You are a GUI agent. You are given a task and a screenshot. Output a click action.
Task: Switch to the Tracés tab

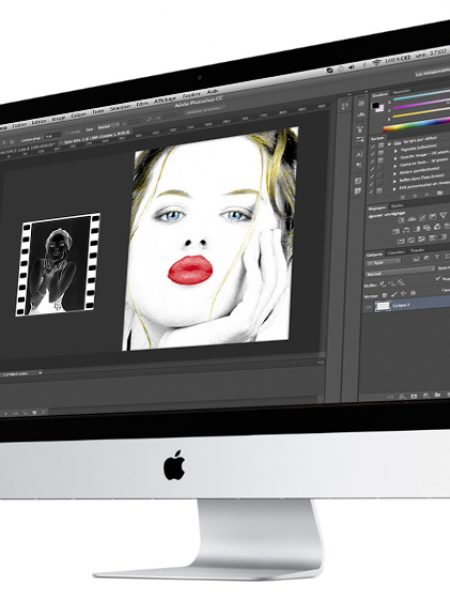point(417,250)
